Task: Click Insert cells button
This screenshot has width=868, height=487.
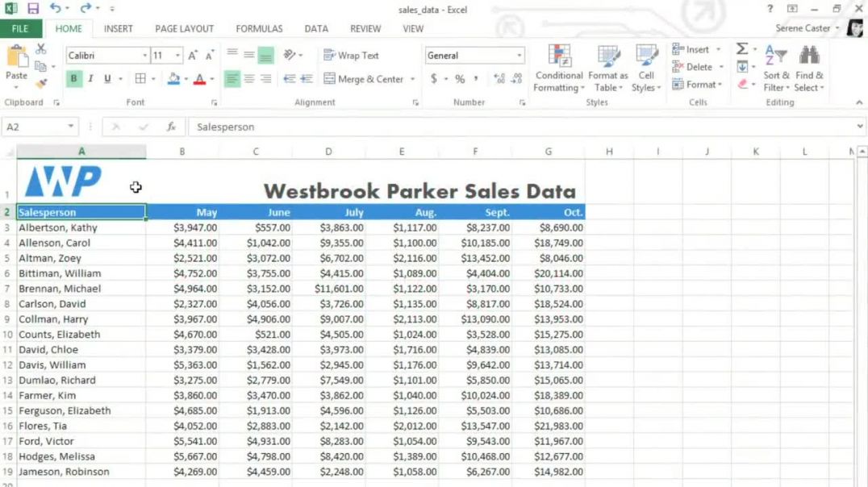Action: tap(691, 49)
